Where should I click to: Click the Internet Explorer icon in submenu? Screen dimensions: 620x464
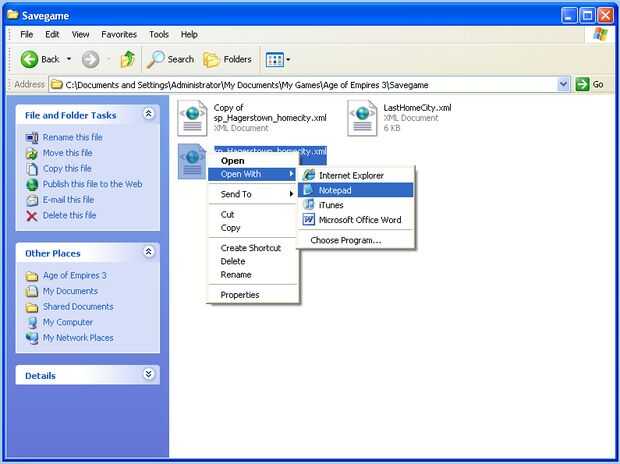tap(309, 175)
